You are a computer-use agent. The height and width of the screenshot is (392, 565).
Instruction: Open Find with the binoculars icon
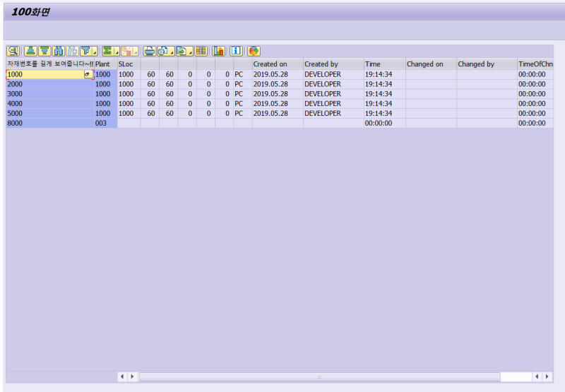tap(59, 51)
